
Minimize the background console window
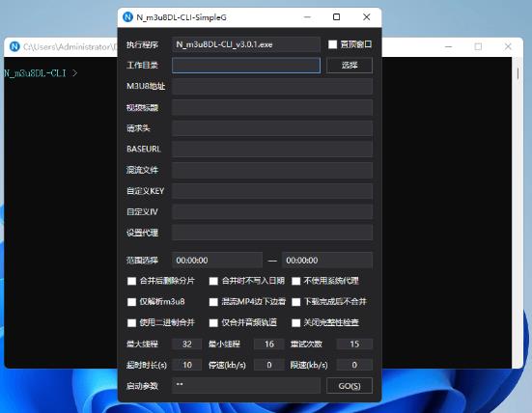tap(449, 46)
